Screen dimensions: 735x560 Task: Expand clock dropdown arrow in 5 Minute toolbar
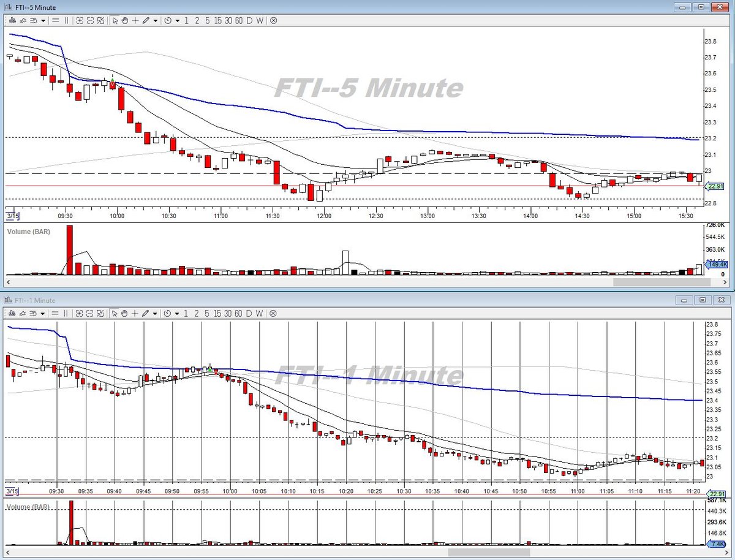tap(178, 20)
